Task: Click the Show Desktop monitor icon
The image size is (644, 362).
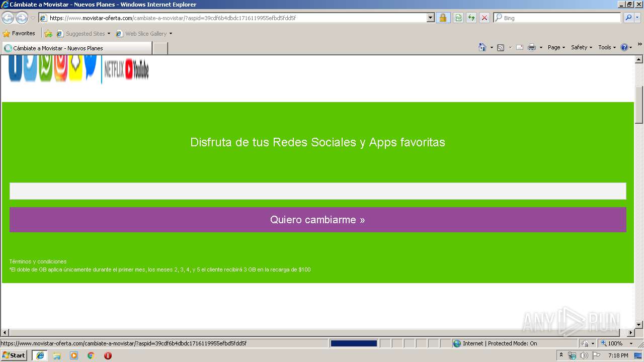Action: [638, 355]
